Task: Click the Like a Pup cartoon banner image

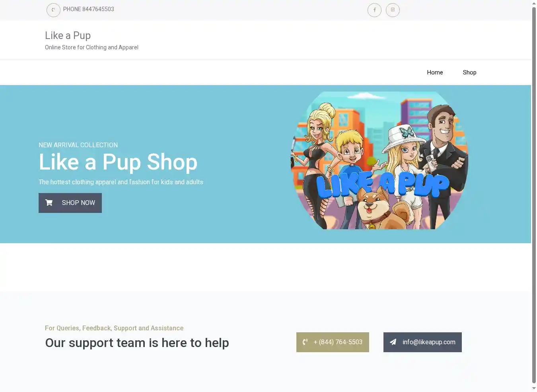Action: tap(379, 160)
